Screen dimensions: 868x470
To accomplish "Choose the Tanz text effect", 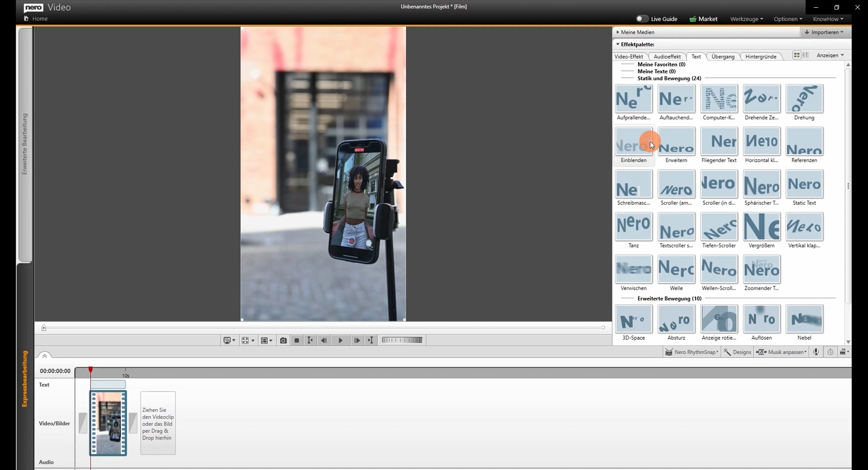I will 633,226.
